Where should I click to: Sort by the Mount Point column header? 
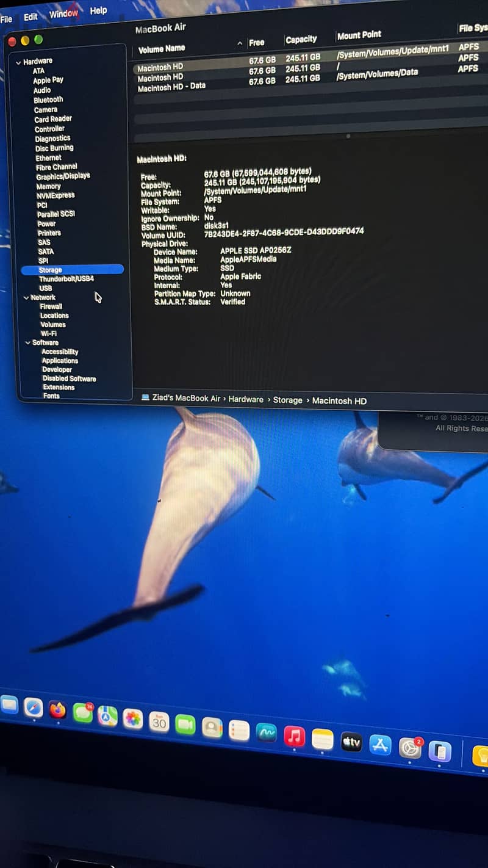(359, 35)
